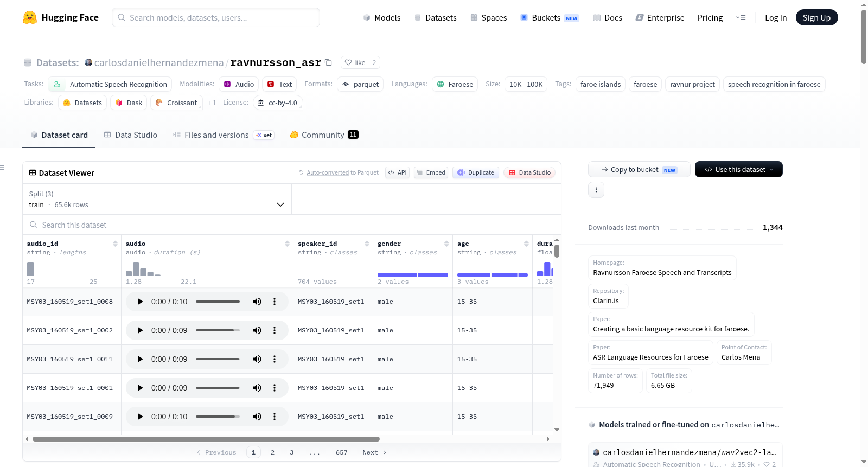Expand the train split selector

[157, 199]
